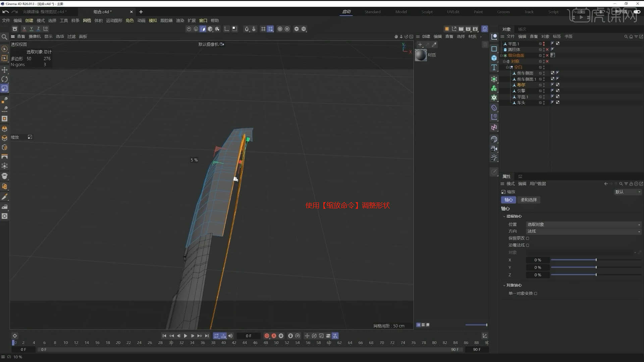Open the 默认 preset dropdown
This screenshot has height=362, width=644.
tap(628, 192)
